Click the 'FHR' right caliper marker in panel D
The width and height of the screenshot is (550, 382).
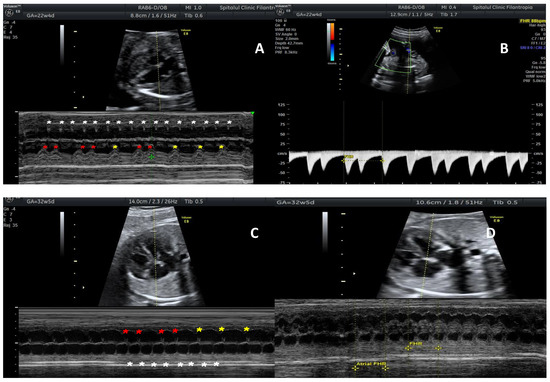(x=438, y=348)
